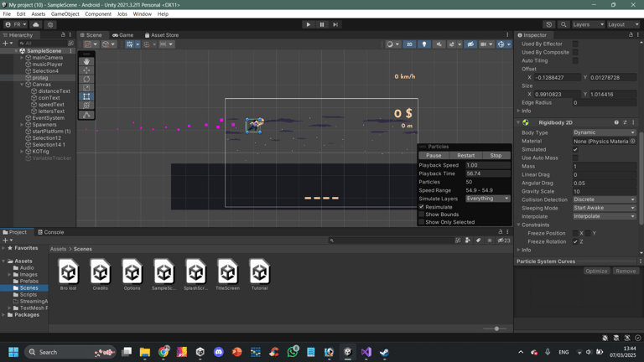This screenshot has width=644, height=362.
Task: Toggle the Resimulate checkbox
Action: coord(422,207)
